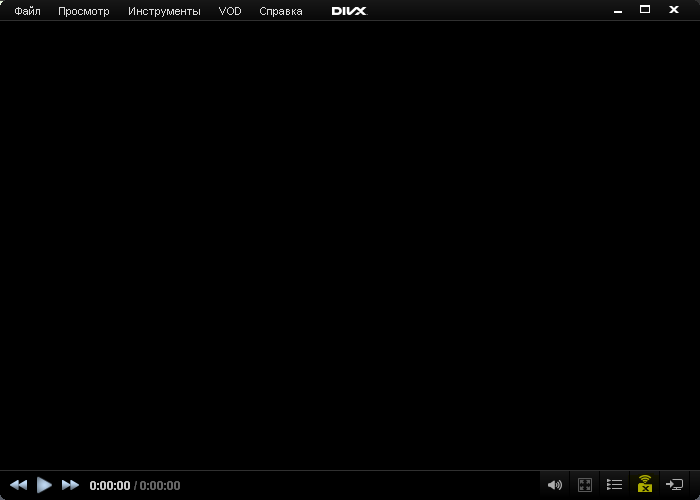Mute audio with the speaker icon
Image resolution: width=700 pixels, height=500 pixels.
555,485
